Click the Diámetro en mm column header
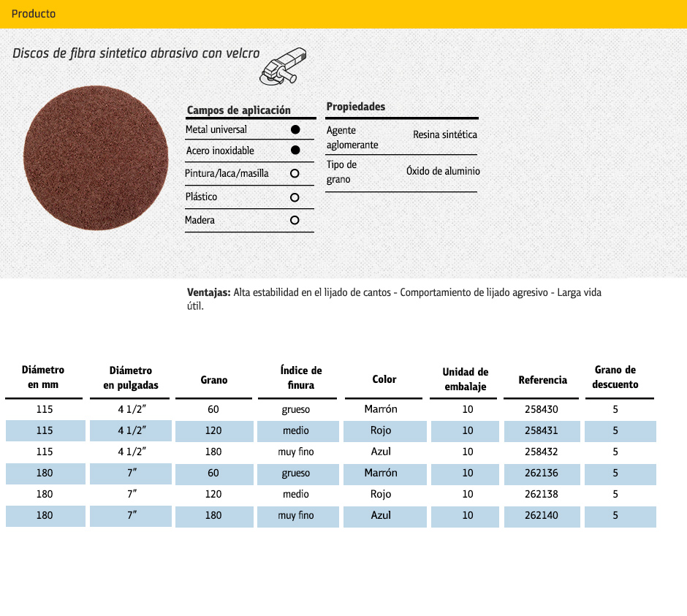 tap(43, 378)
